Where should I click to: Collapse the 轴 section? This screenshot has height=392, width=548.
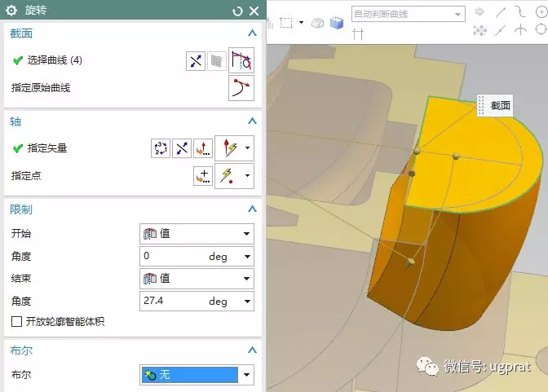click(252, 121)
